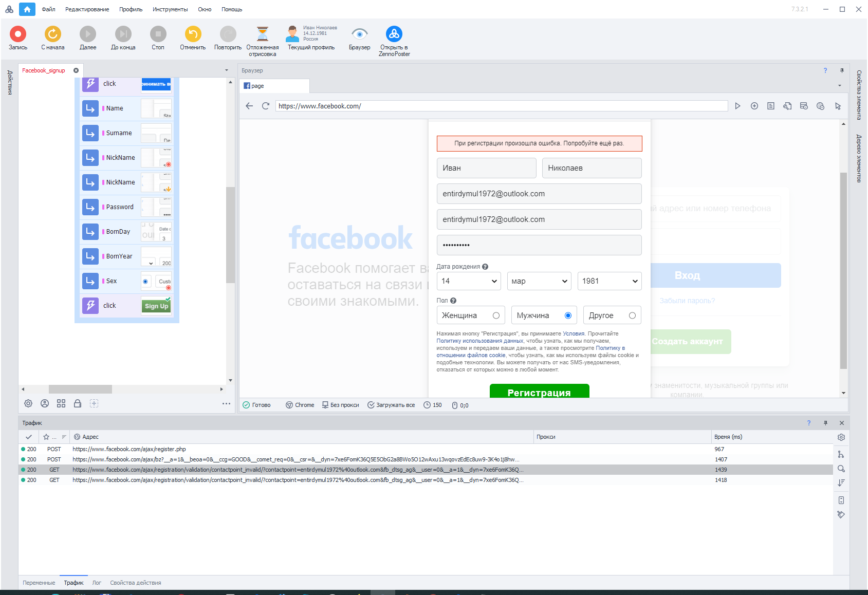Click the checkmark column header in traffic
Screen dimensions: 868x595
coord(29,437)
